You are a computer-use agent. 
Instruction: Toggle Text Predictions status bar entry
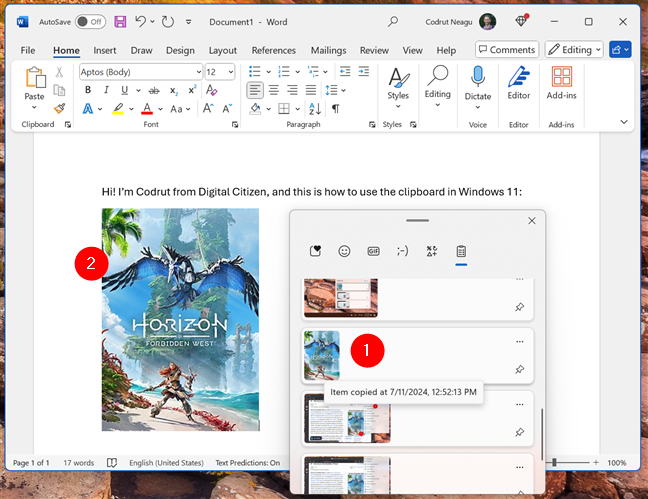tap(248, 463)
